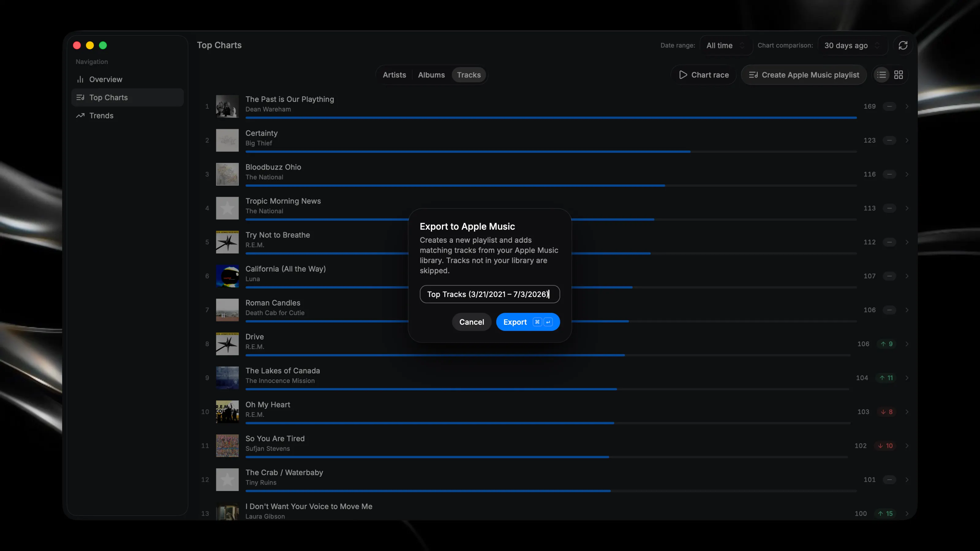Expand details chevron for Bloodbuzz Ohio

click(907, 174)
